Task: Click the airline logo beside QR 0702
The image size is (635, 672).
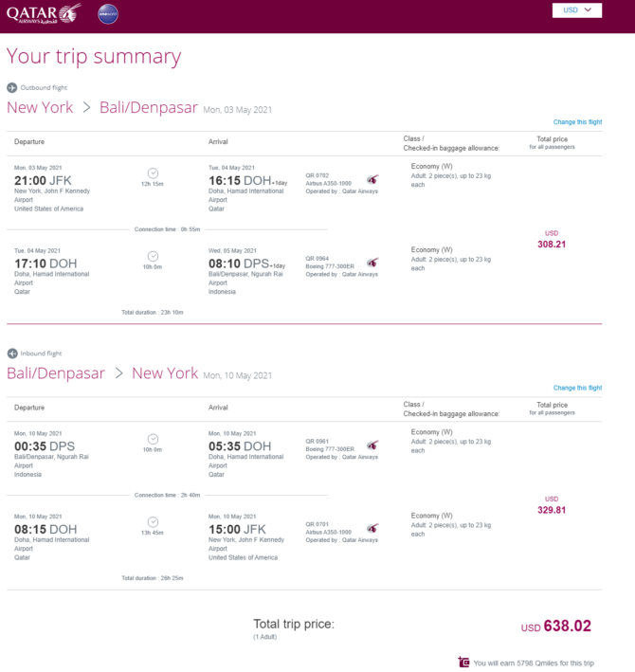Action: 372,179
